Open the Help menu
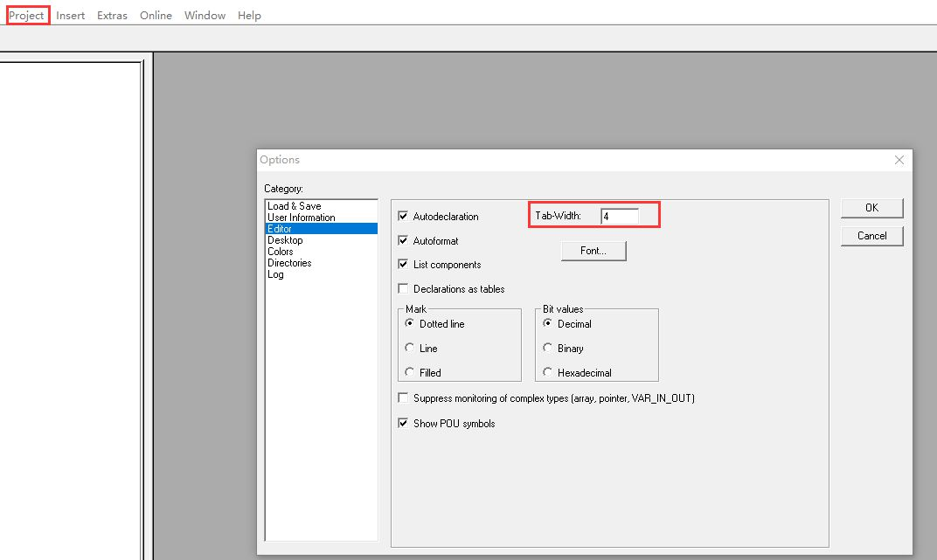The height and width of the screenshot is (560, 937). tap(249, 16)
